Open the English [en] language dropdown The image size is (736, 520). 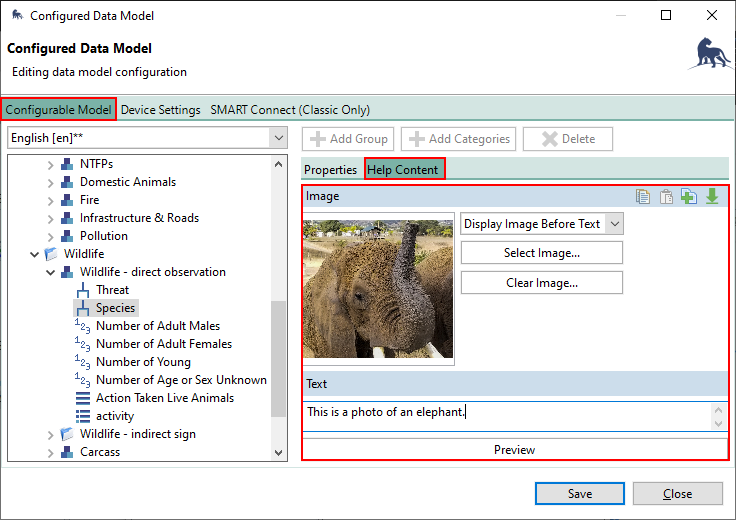(x=278, y=139)
